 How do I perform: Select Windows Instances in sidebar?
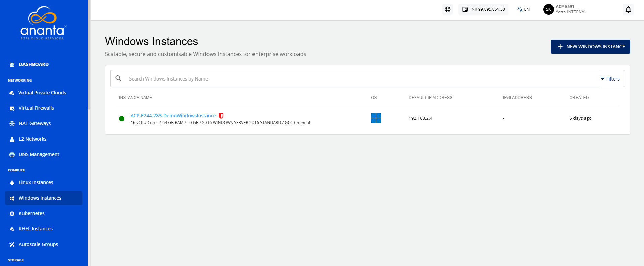[44, 198]
